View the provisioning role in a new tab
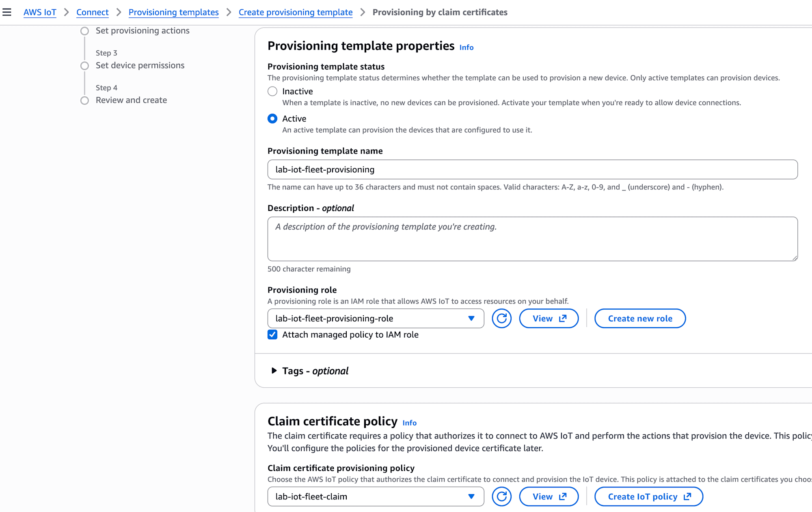Viewport: 812px width, 512px height. pos(549,318)
